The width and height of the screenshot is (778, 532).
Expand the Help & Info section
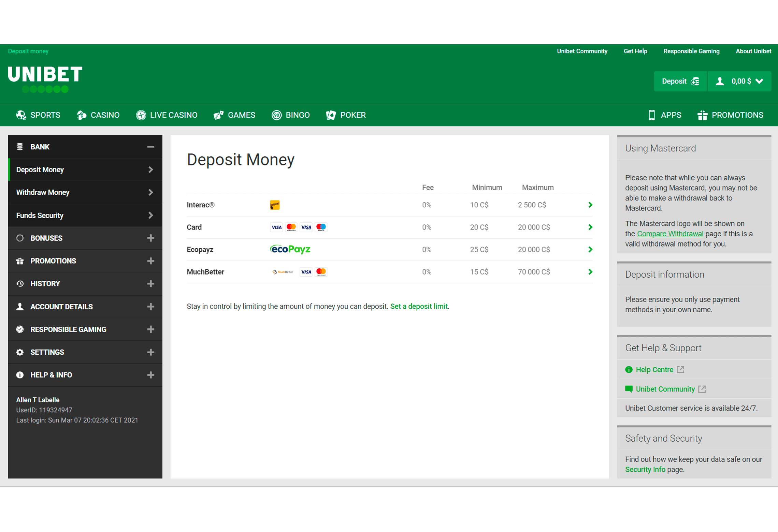[151, 375]
